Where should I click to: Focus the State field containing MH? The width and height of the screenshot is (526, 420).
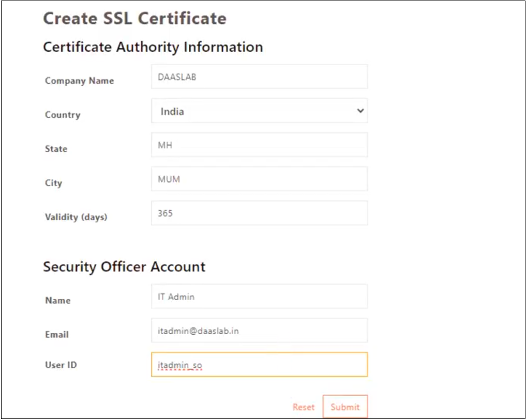pyautogui.click(x=259, y=145)
